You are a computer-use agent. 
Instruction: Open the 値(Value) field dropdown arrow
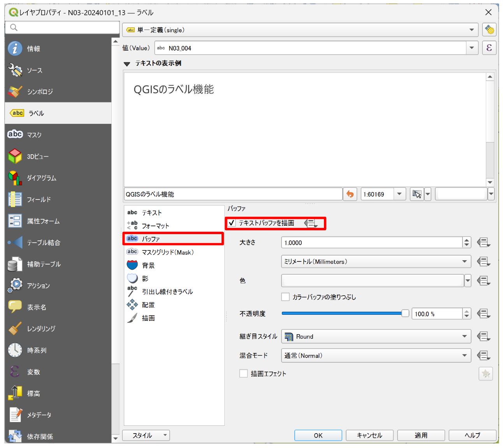point(472,48)
